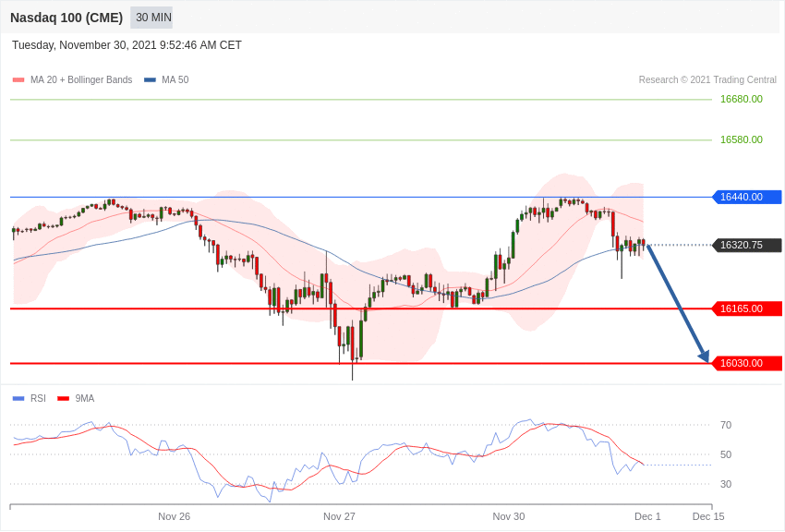The image size is (785, 532).
Task: Click the red 16165.00 support tag
Action: 747,308
